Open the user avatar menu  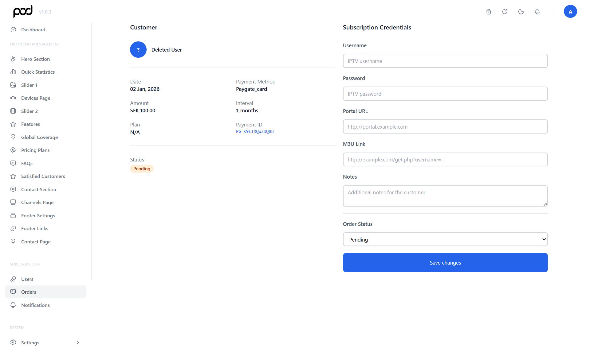570,12
